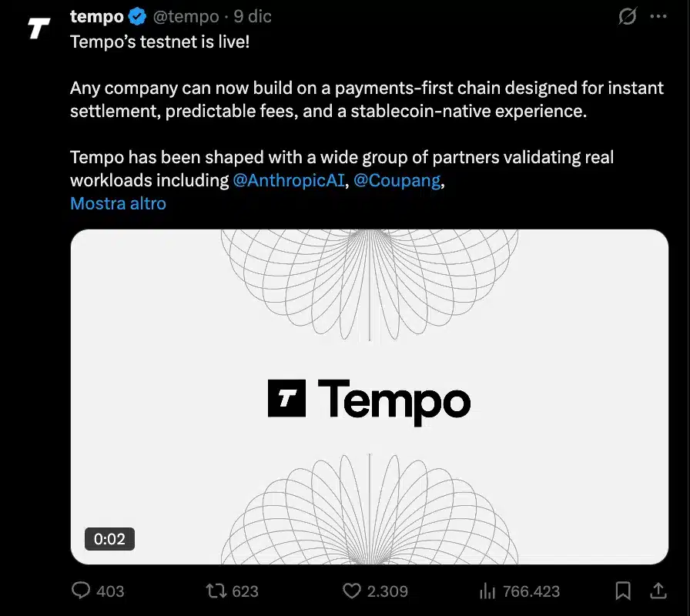This screenshot has height=616, width=690.
Task: Click the Grok slashed-circle icon
Action: tap(628, 15)
